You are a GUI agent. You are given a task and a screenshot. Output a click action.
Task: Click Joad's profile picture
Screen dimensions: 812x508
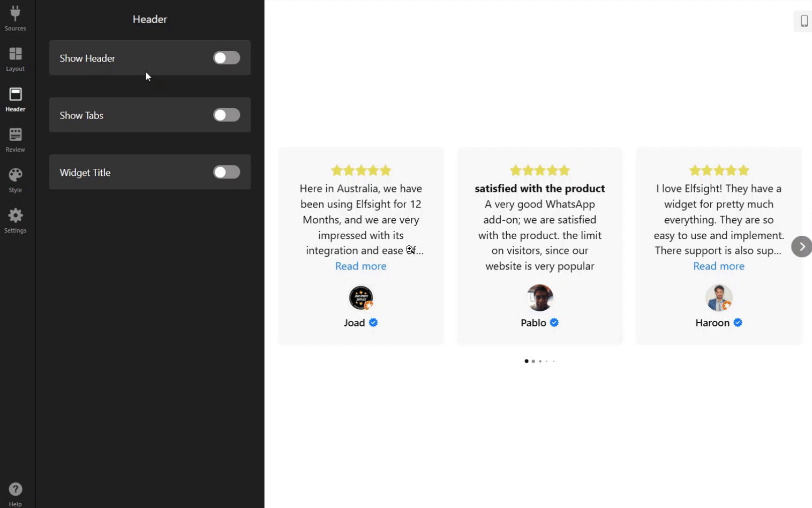click(360, 298)
